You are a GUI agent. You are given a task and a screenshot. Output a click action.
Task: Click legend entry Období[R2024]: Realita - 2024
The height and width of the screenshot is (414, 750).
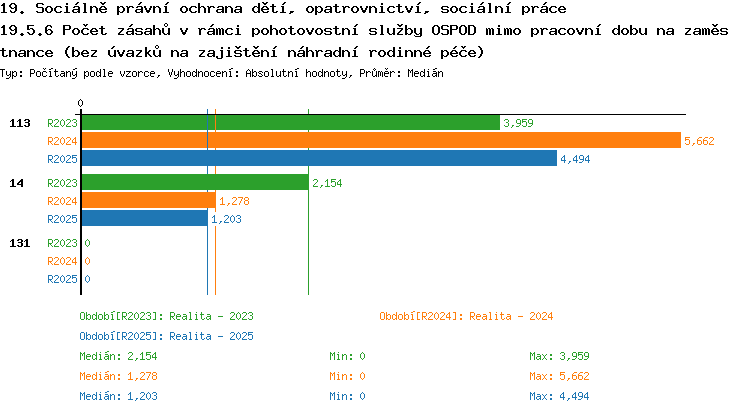(466, 316)
